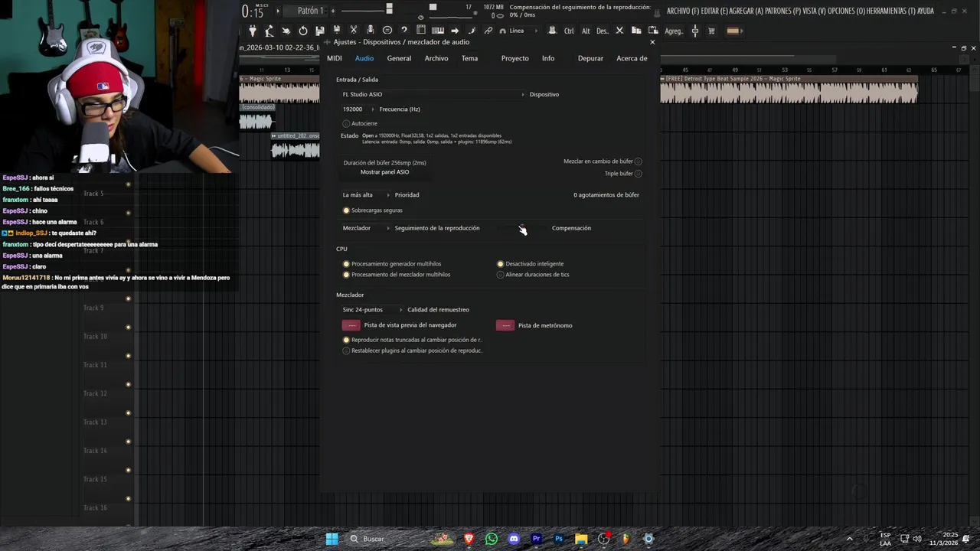Open the Sinc 24-puntos resampling quality dropdown
The height and width of the screenshot is (551, 980).
[372, 310]
